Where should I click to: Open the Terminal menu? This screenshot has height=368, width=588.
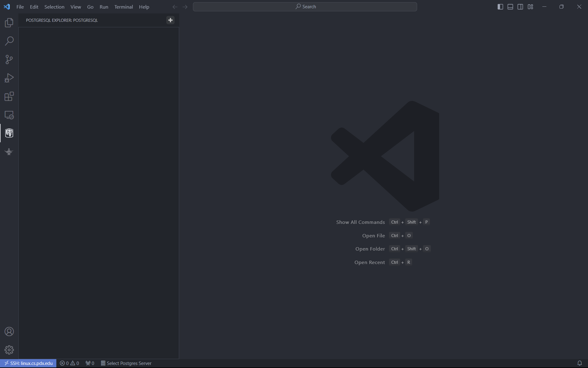(123, 7)
